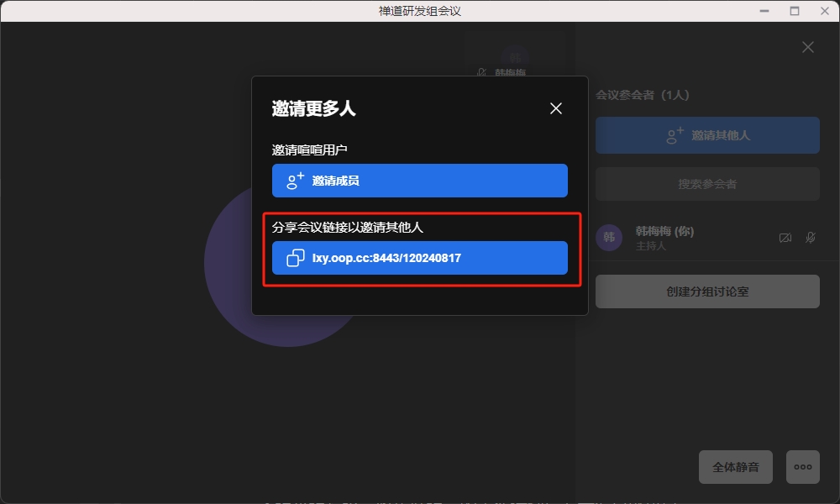Maximize the 禅道研发组会议 window
This screenshot has height=504, width=840.
pos(794,11)
